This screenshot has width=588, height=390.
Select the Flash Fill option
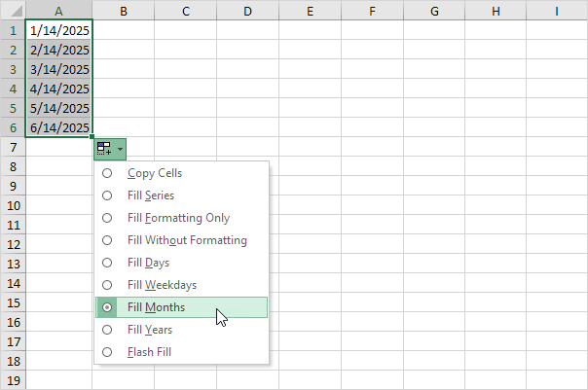pos(149,352)
